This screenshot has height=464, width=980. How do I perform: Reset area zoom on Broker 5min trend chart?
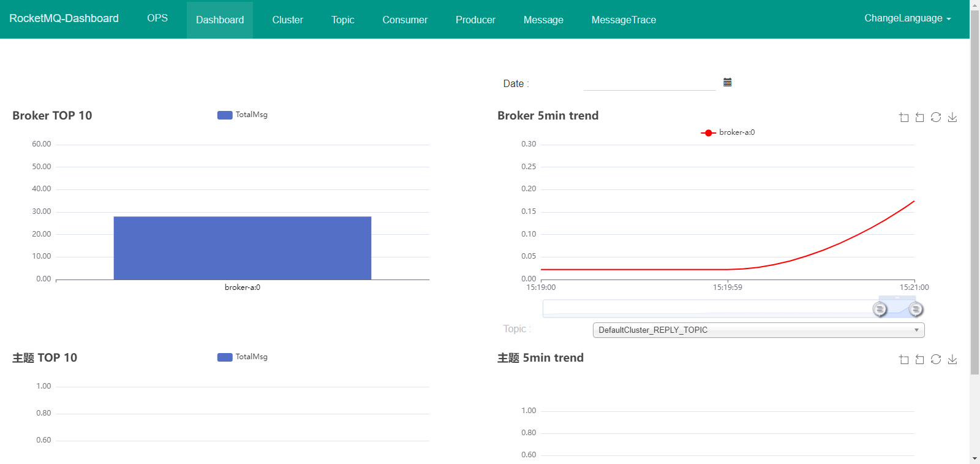[x=919, y=117]
